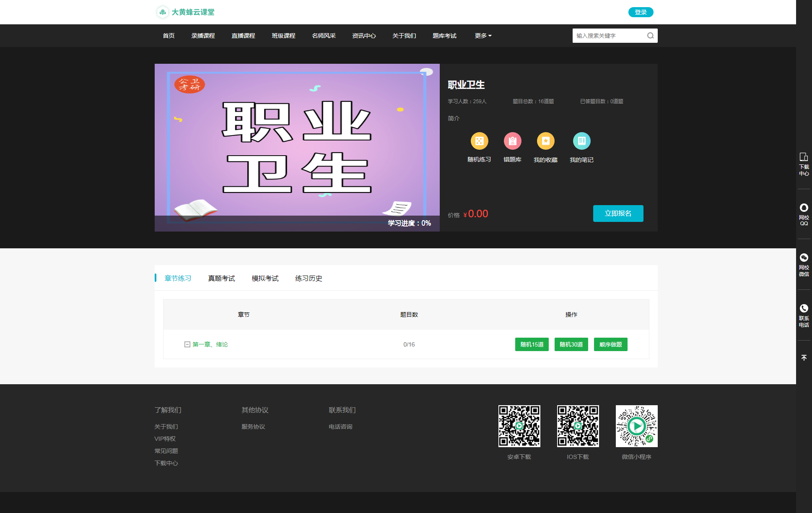Click the 题目数 column header
Screen dimensions: 812x513
[x=409, y=315]
